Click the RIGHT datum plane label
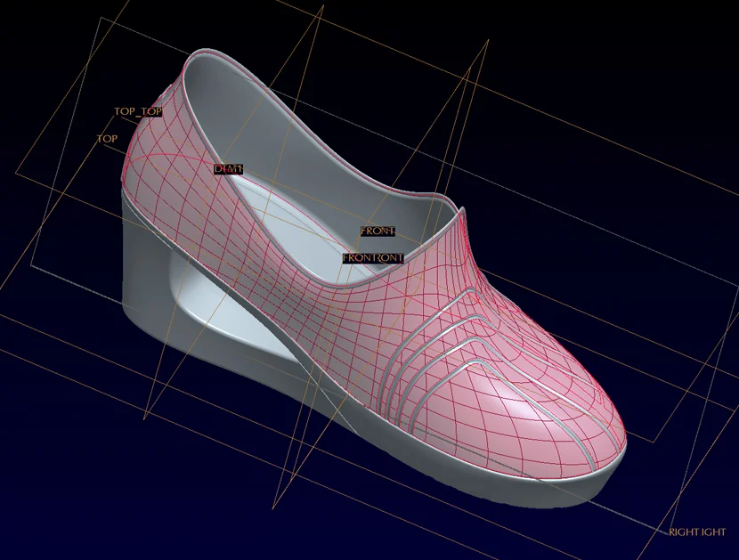Screen dimensions: 739x560 (x=696, y=532)
